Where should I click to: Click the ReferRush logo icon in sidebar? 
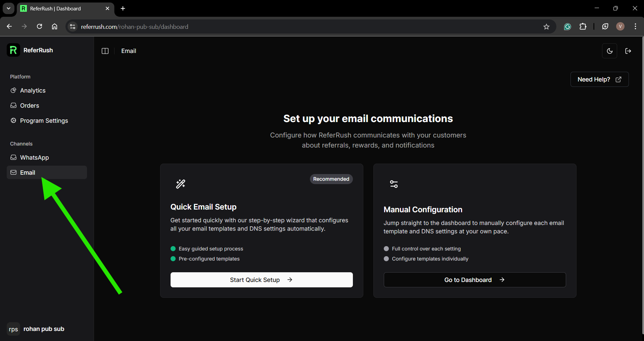click(x=13, y=50)
